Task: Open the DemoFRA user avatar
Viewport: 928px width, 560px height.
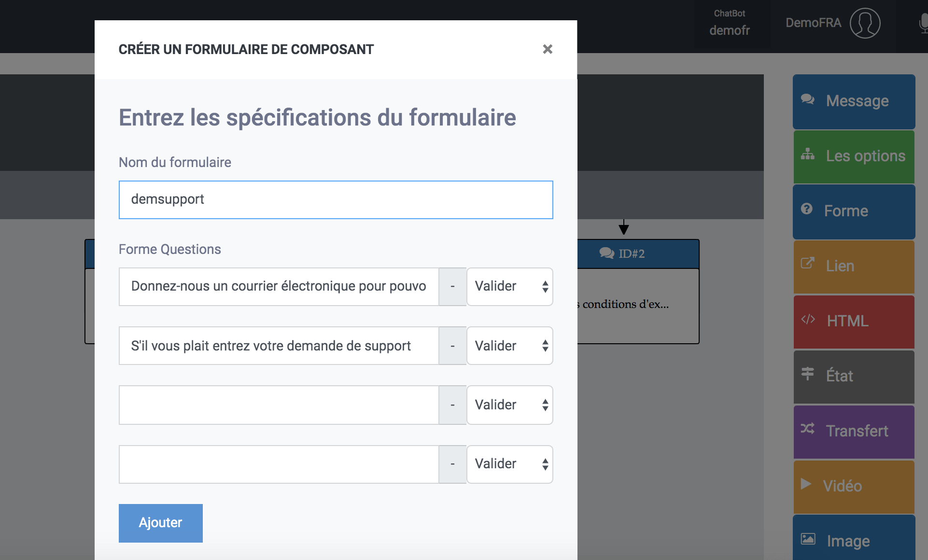Action: coord(865,23)
